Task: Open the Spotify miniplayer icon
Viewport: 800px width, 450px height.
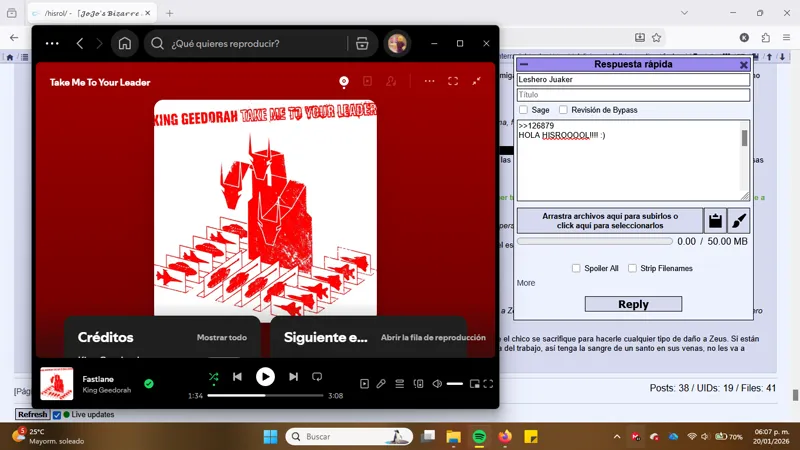Action: click(474, 384)
